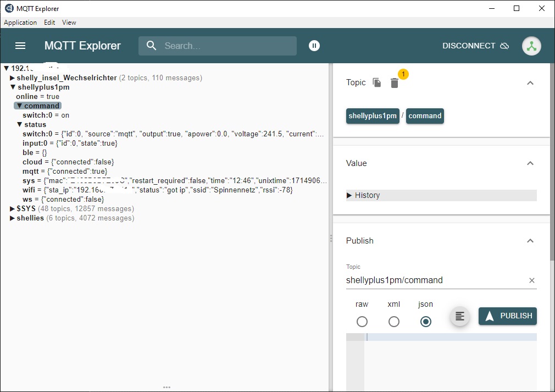Image resolution: width=555 pixels, height=392 pixels.
Task: Collapse the Publish panel chevron
Action: coord(530,241)
